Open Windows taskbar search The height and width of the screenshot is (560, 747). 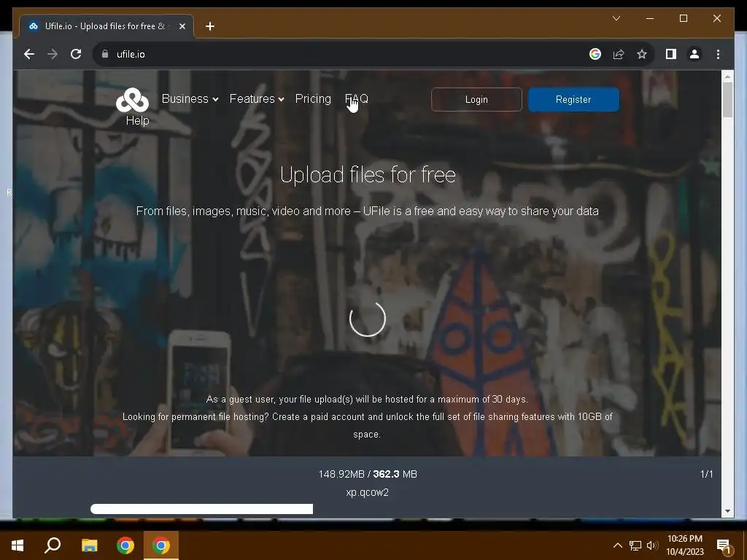coord(53,545)
